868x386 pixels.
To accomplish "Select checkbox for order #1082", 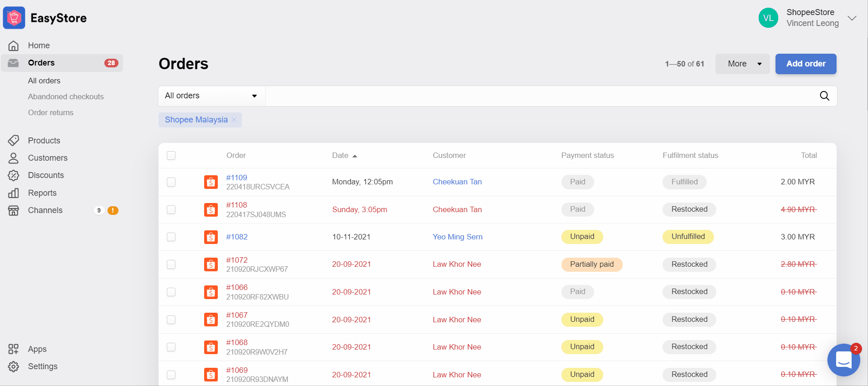I will 171,237.
